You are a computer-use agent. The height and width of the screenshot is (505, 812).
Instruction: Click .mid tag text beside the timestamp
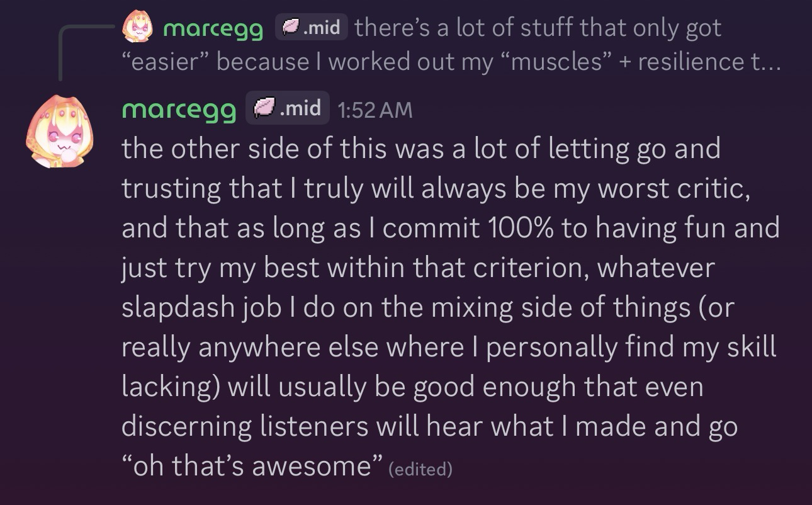pos(300,108)
